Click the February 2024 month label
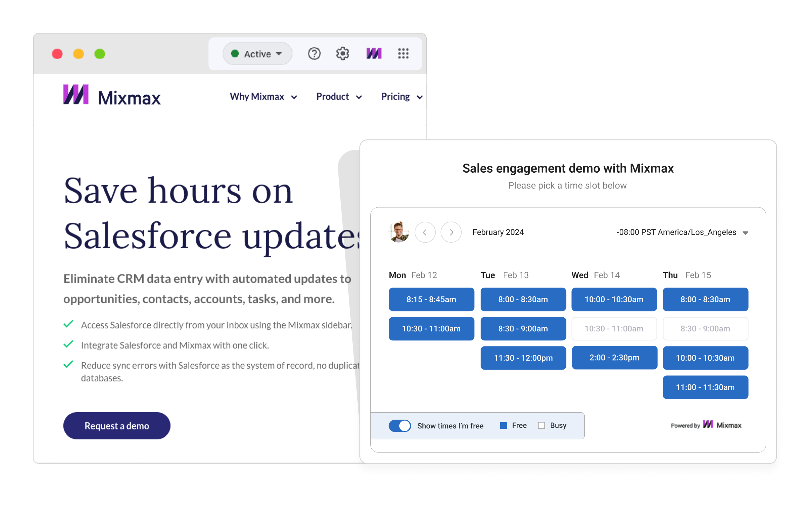 498,232
